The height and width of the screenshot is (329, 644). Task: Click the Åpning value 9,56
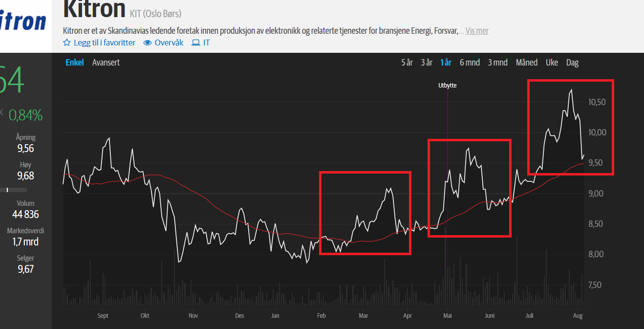[25, 148]
